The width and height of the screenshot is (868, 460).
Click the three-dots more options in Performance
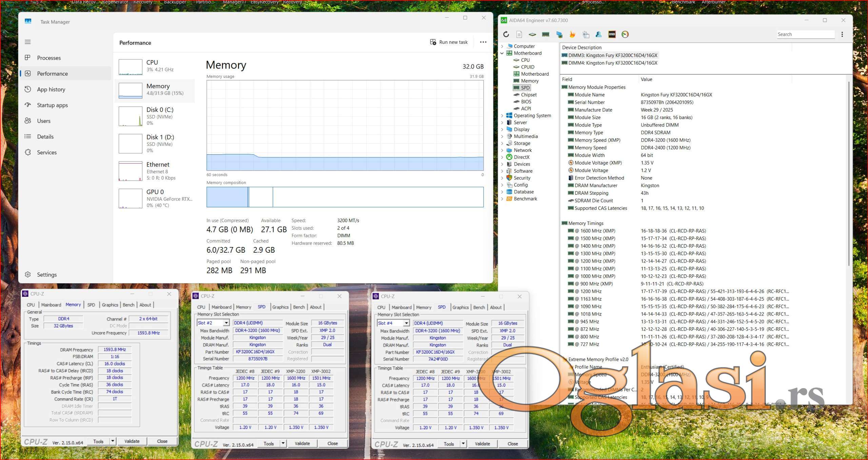[x=483, y=42]
